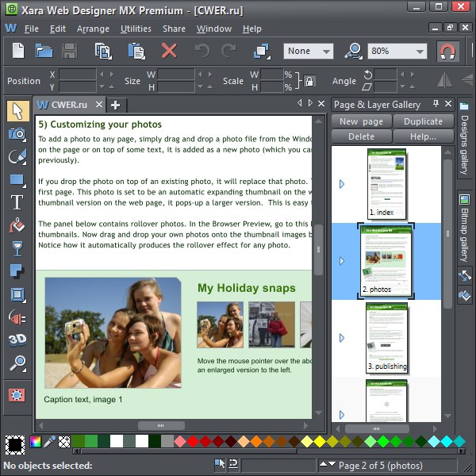Screen dimensions: 476x476
Task: Select the Text tool
Action: pyautogui.click(x=17, y=202)
